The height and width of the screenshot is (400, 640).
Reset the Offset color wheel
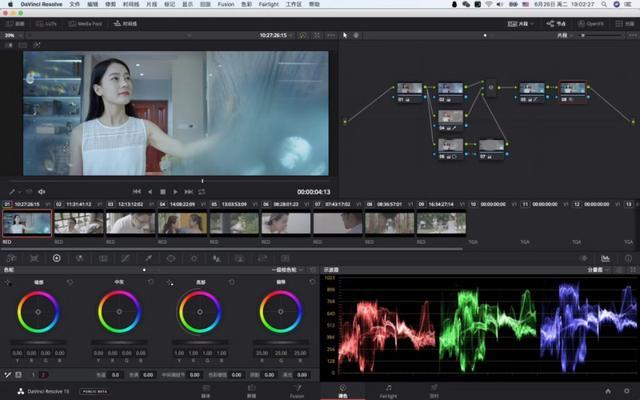point(312,283)
